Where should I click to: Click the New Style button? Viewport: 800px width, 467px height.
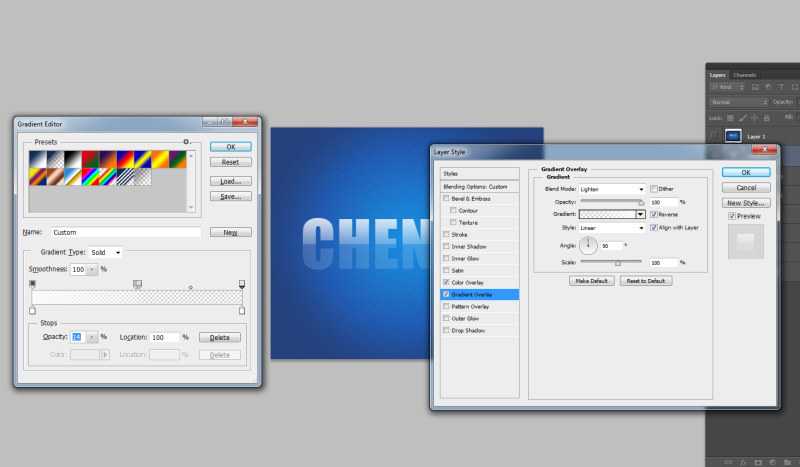pos(746,202)
